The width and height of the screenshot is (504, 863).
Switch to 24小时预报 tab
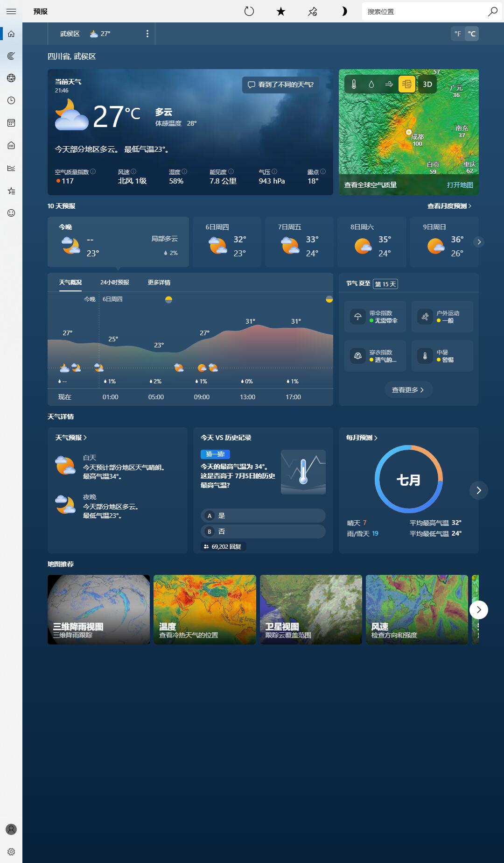(115, 283)
